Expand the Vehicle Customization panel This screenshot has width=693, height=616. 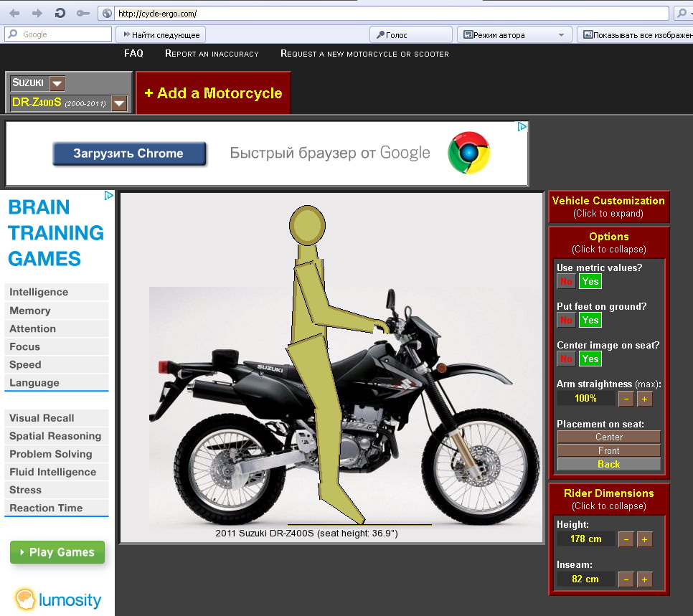[x=608, y=207]
